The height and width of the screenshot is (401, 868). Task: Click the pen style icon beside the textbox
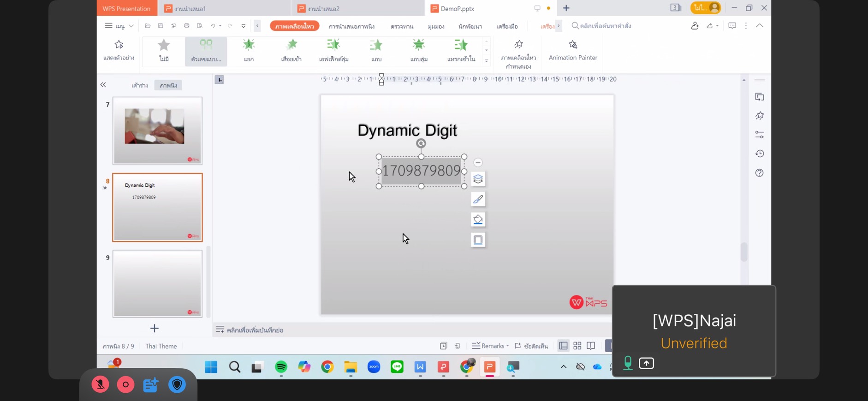(478, 199)
